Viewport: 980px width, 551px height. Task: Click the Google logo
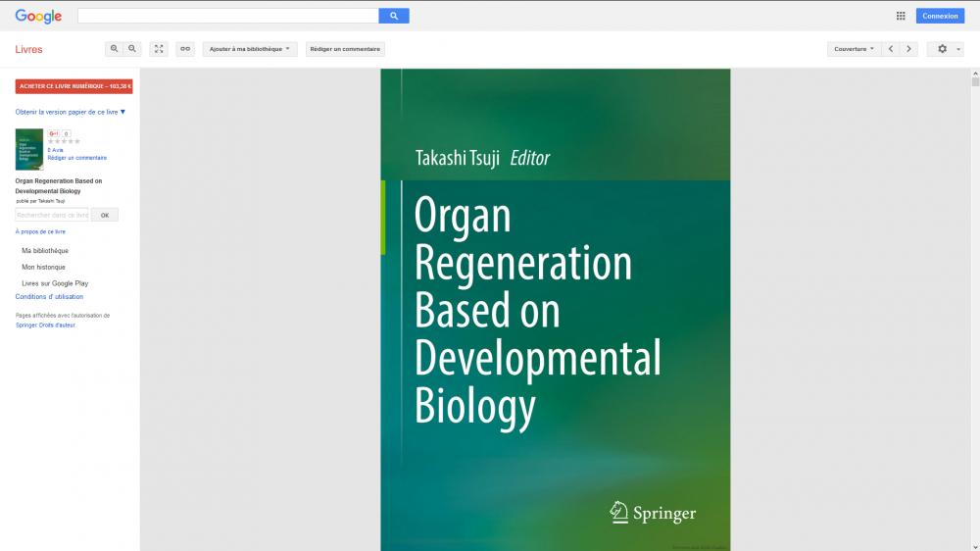(x=38, y=16)
